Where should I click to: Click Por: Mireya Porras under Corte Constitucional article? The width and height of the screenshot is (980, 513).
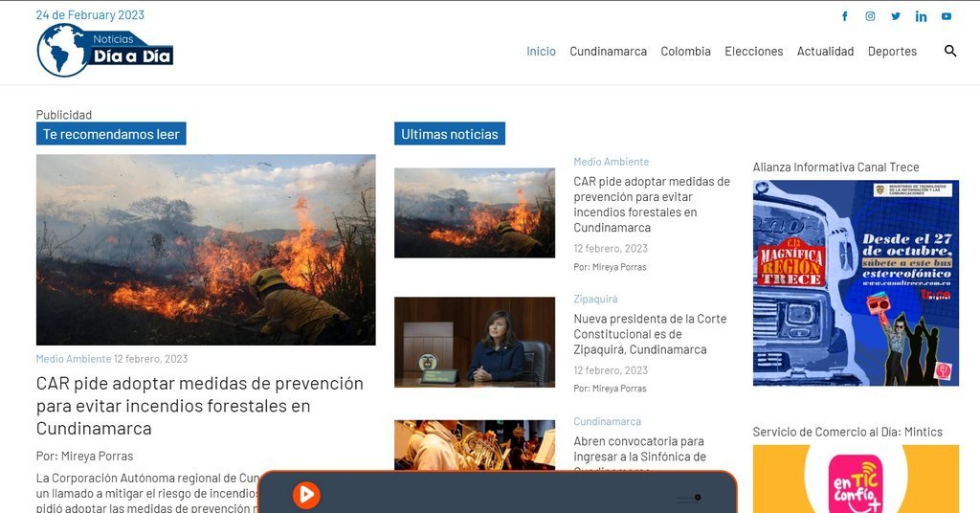point(610,388)
